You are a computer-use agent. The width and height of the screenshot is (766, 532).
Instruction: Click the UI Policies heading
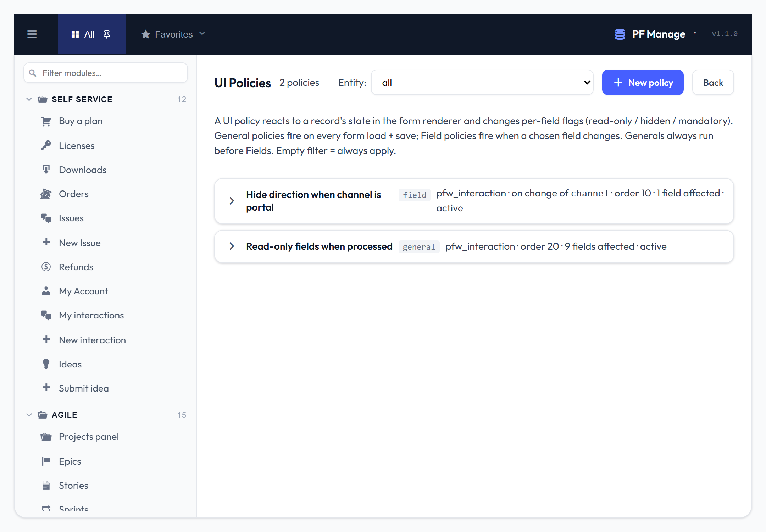[x=243, y=83]
